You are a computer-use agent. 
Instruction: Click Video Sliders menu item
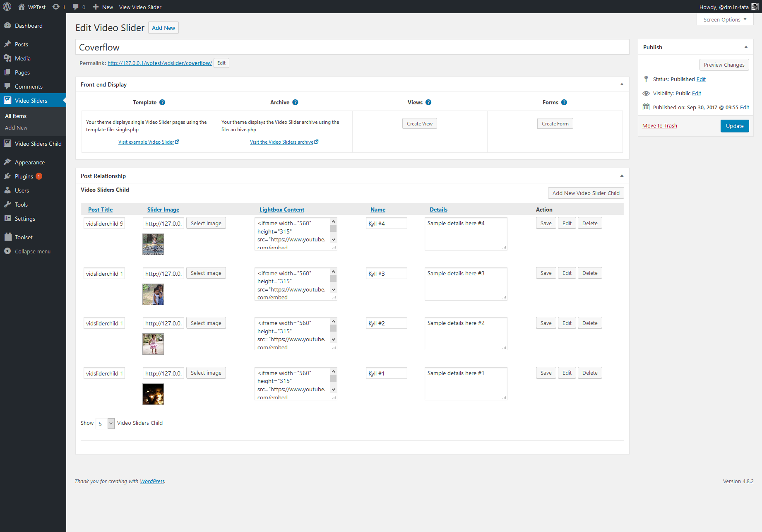[x=33, y=101]
